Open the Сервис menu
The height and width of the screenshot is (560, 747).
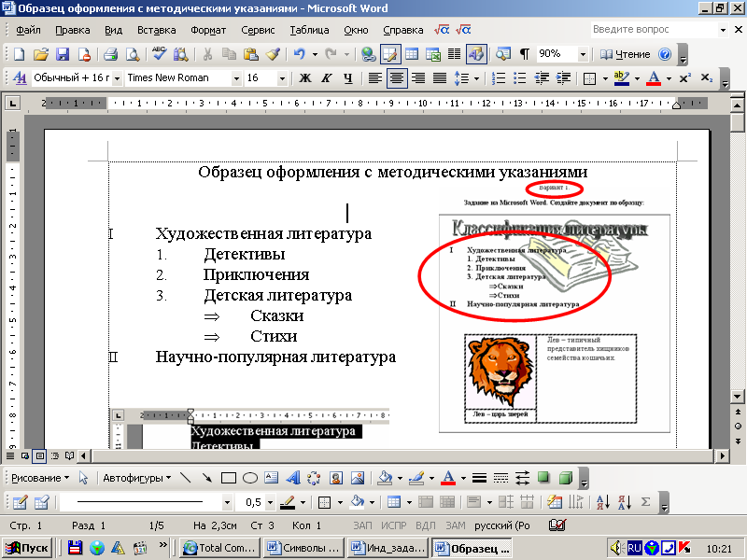pos(258,30)
